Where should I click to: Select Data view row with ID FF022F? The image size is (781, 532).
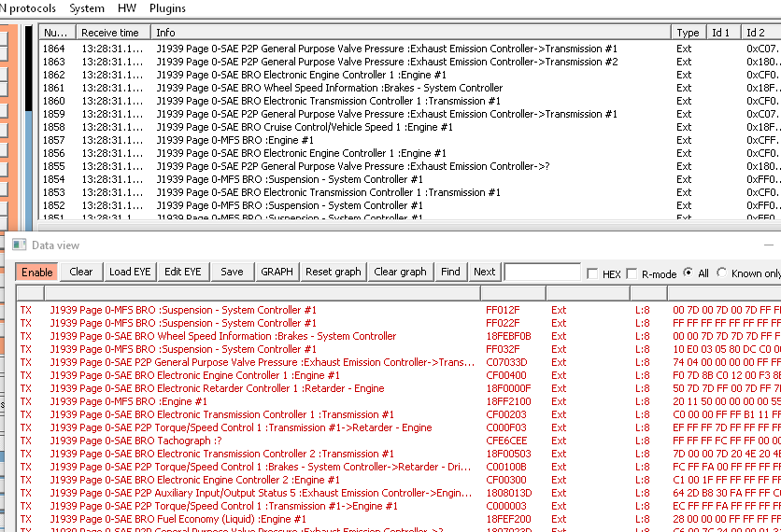point(399,323)
